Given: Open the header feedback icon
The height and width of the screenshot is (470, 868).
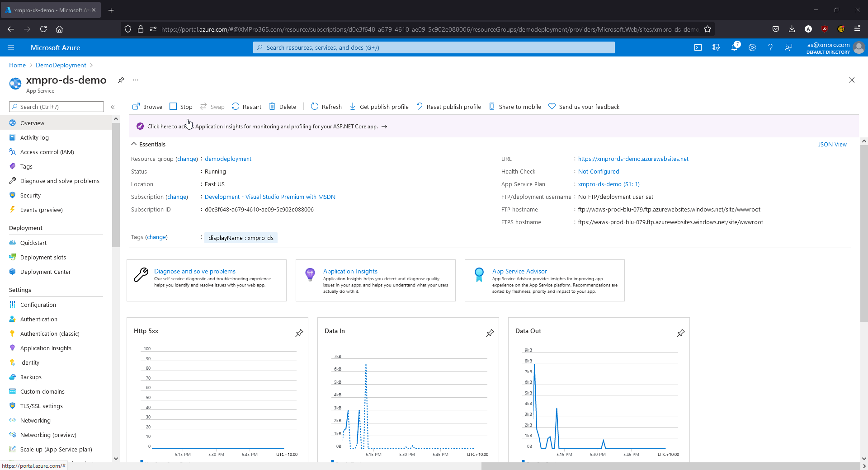Looking at the screenshot, I should (788, 47).
